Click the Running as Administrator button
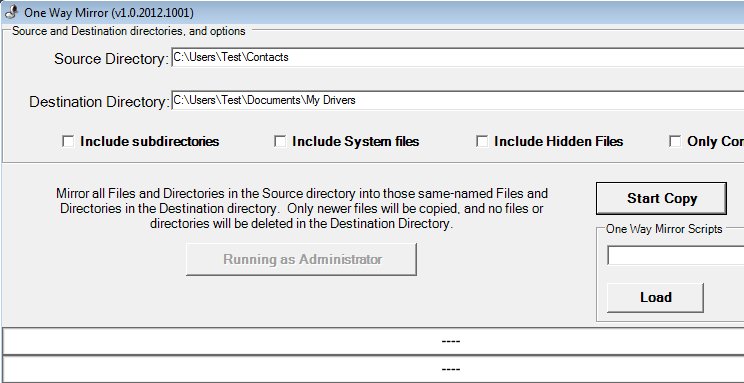The width and height of the screenshot is (744, 383). click(301, 260)
